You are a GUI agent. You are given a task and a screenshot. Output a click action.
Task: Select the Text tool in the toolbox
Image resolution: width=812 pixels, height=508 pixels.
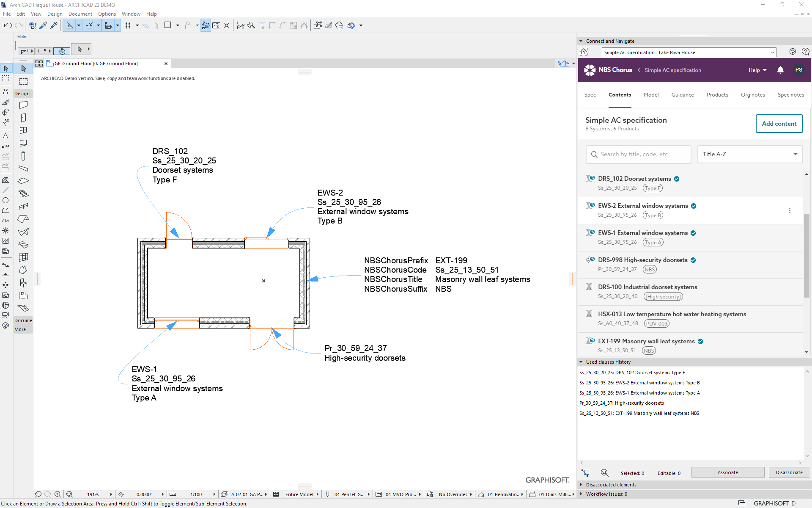6,136
